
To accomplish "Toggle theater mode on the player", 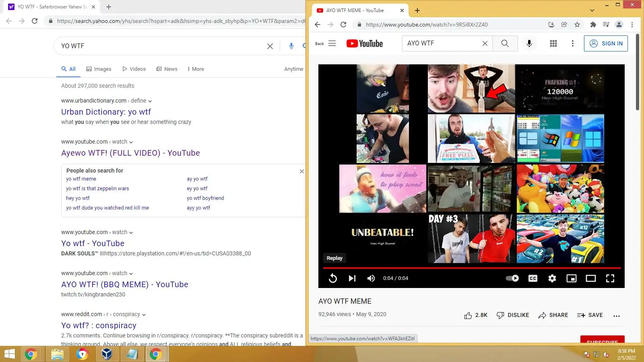I will 591,278.
